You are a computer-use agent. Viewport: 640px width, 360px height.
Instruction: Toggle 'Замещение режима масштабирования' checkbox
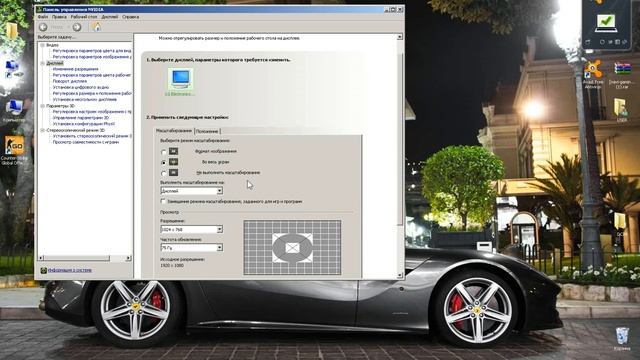[163, 201]
